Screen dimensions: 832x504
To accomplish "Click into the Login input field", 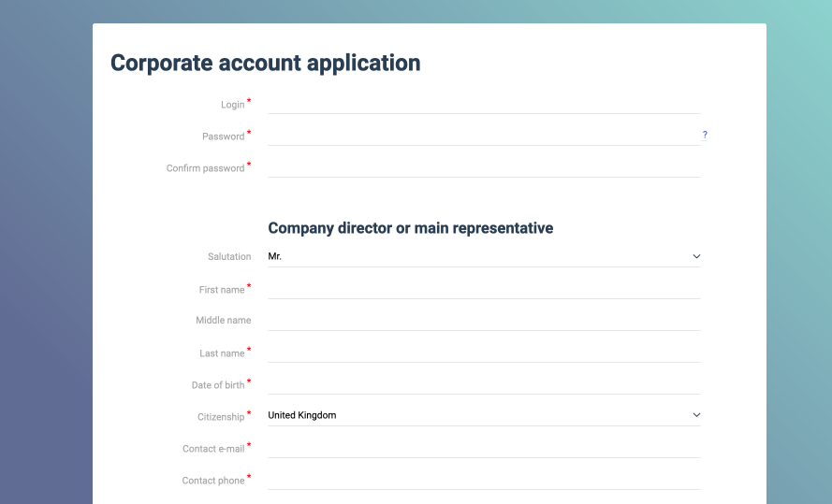I will 484,104.
